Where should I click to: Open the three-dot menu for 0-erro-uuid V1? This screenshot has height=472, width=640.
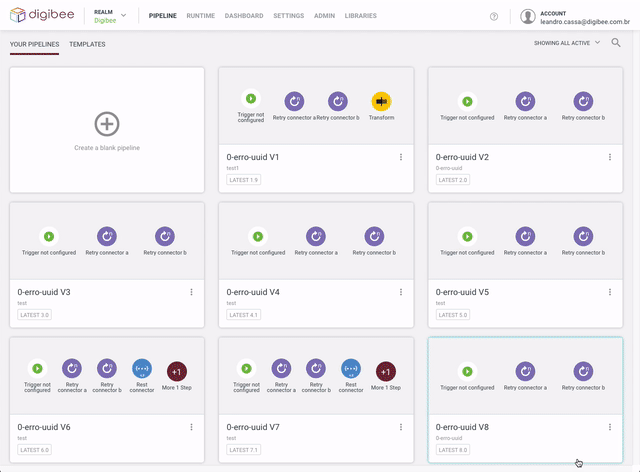pyautogui.click(x=401, y=157)
